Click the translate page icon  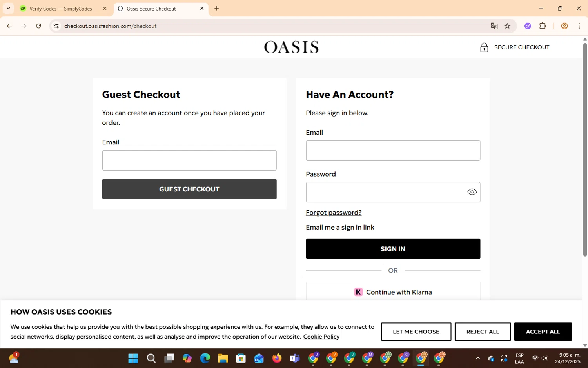tap(494, 26)
